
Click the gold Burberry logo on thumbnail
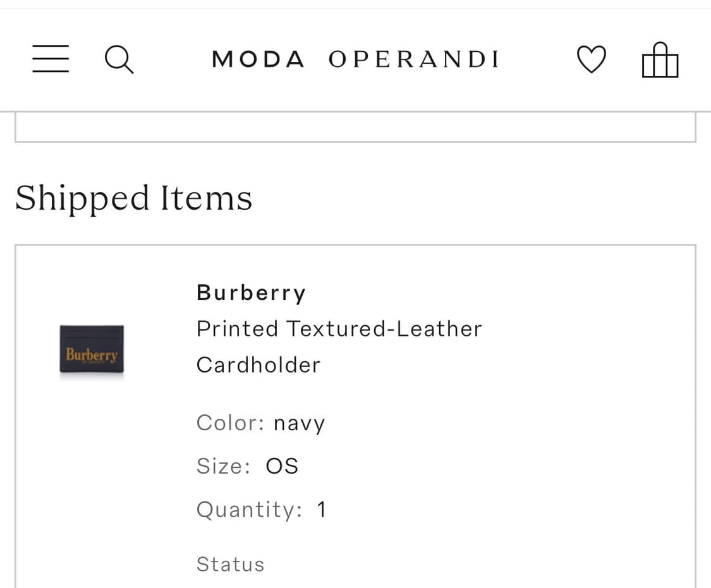[x=92, y=354]
